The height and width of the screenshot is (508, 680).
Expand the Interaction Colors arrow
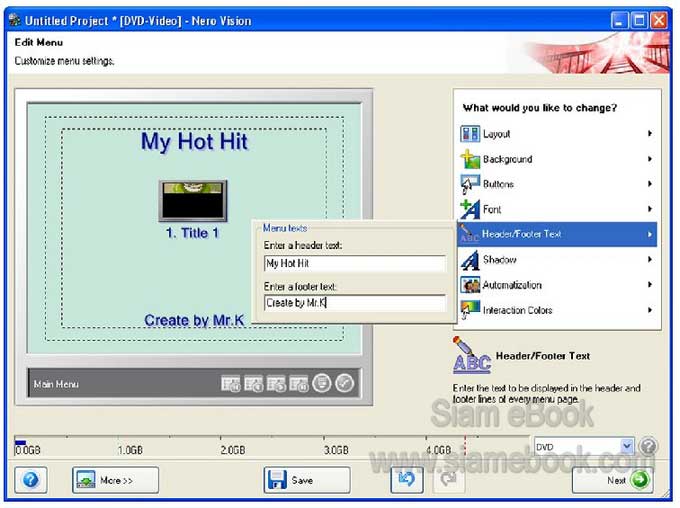coord(650,310)
